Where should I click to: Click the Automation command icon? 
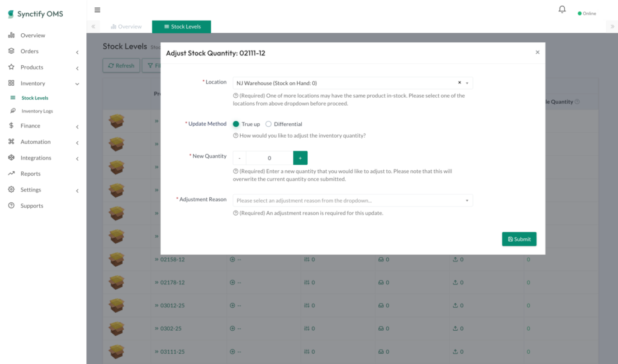(11, 142)
